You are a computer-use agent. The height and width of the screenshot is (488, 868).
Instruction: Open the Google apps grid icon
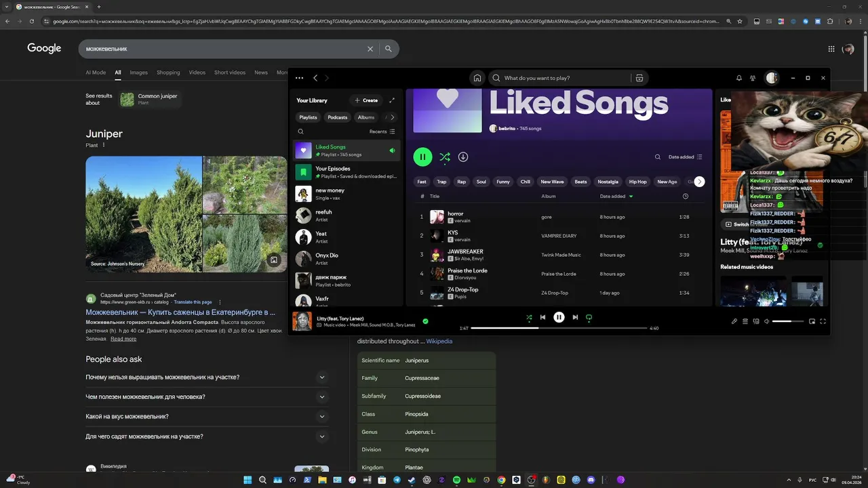831,49
